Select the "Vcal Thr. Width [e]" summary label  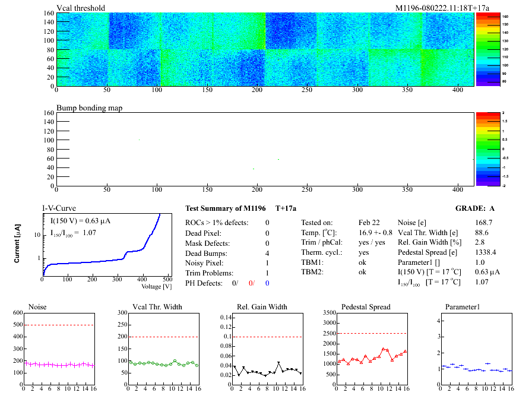[x=428, y=233]
